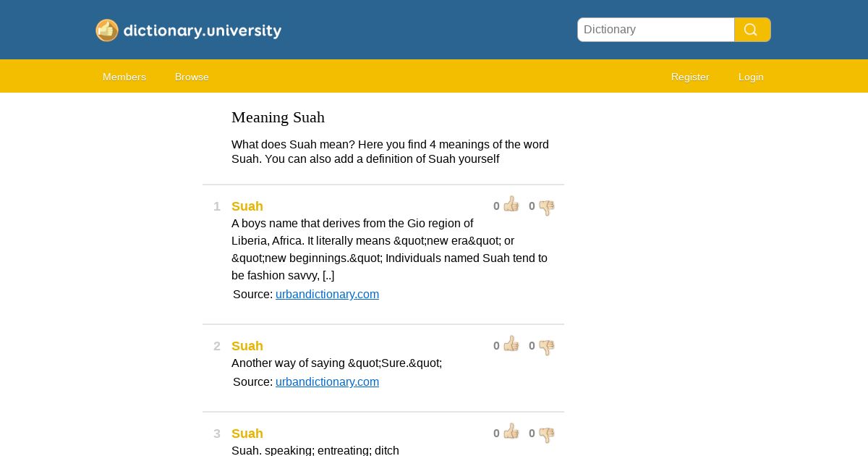The width and height of the screenshot is (868, 456).
Task: Click the search magnifier button
Action: (x=752, y=30)
